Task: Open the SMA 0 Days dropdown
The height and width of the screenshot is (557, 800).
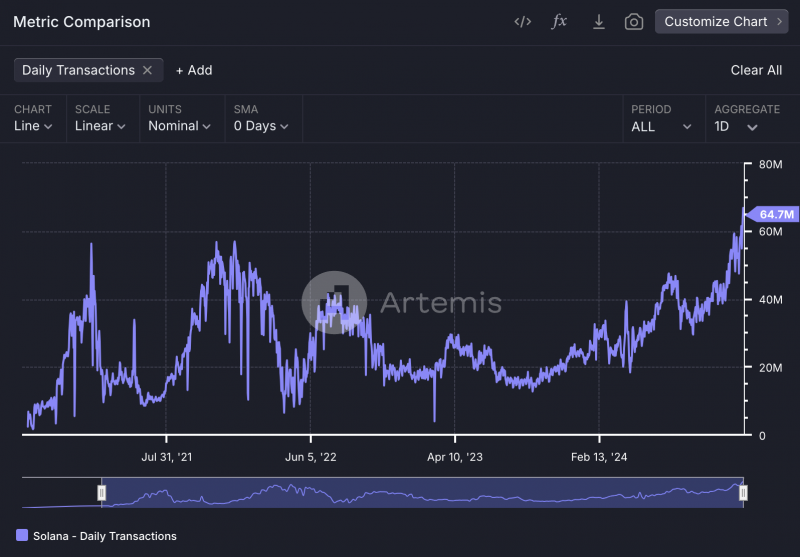Action: [261, 126]
